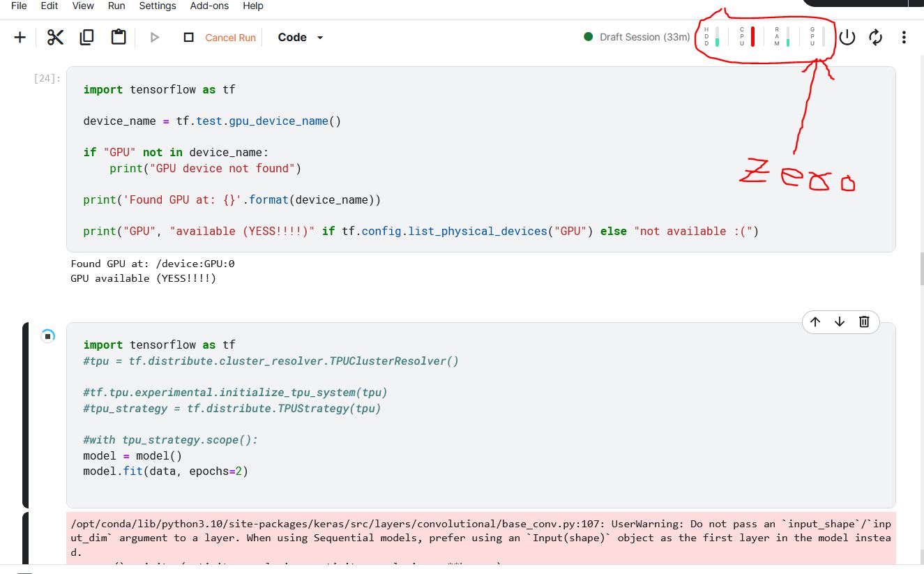Delete the cell with the trash icon

coord(864,322)
